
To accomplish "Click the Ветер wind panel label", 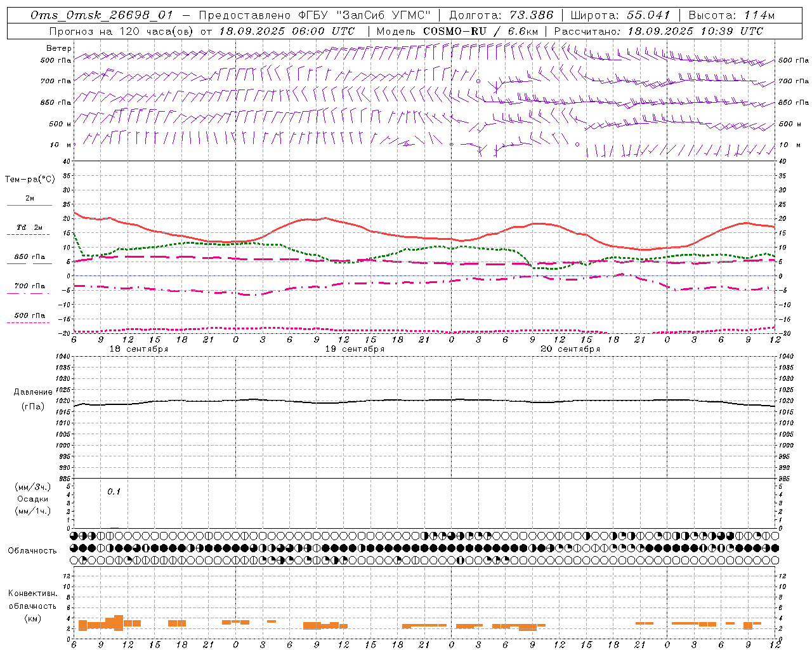I will tap(59, 48).
